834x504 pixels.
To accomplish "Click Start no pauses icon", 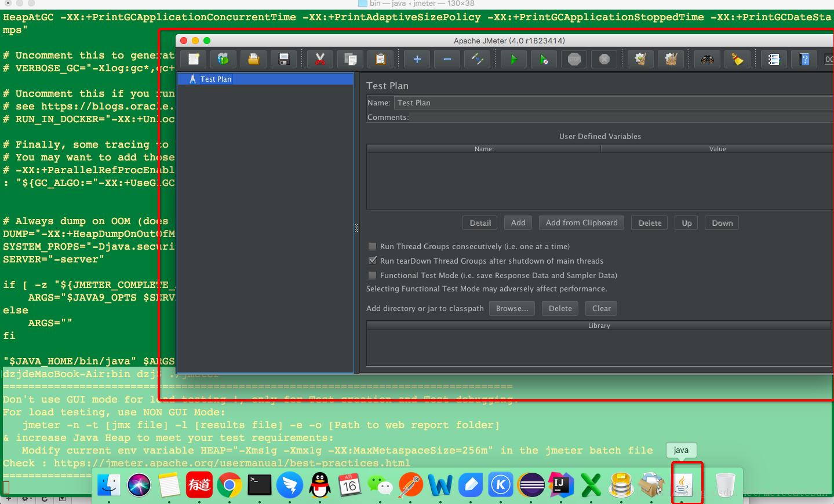I will (544, 59).
